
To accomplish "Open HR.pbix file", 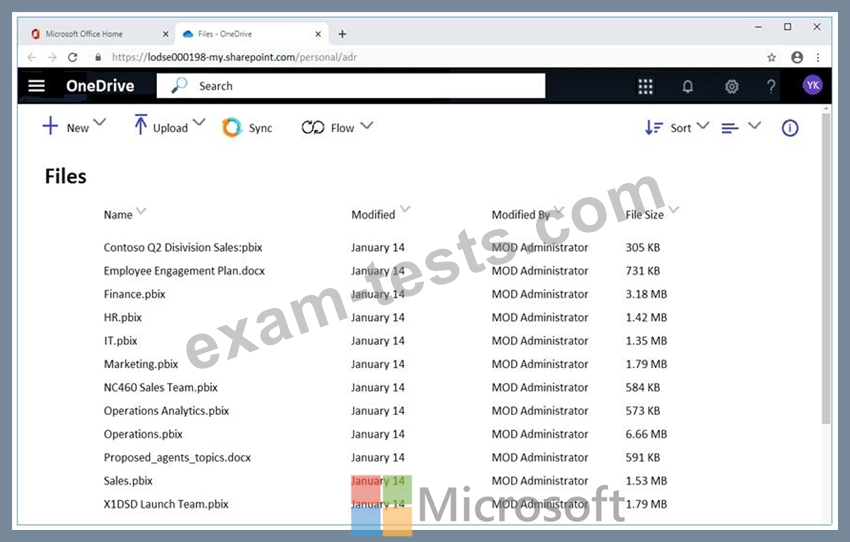I will (x=123, y=318).
